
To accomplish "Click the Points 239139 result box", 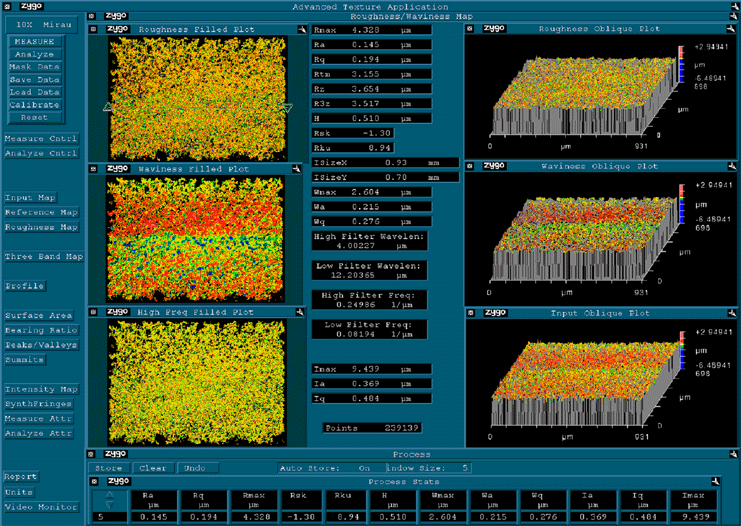I will point(372,428).
